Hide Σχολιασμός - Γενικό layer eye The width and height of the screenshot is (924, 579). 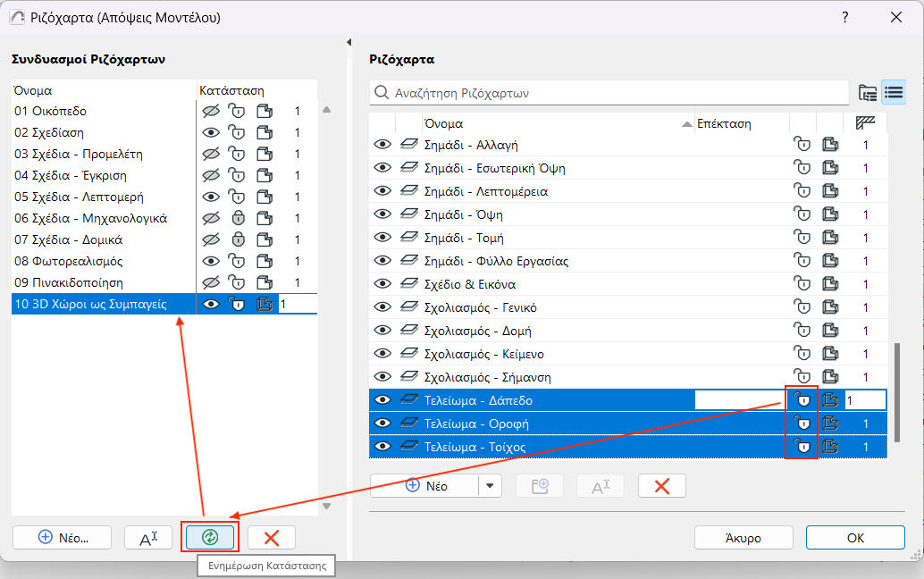point(382,307)
